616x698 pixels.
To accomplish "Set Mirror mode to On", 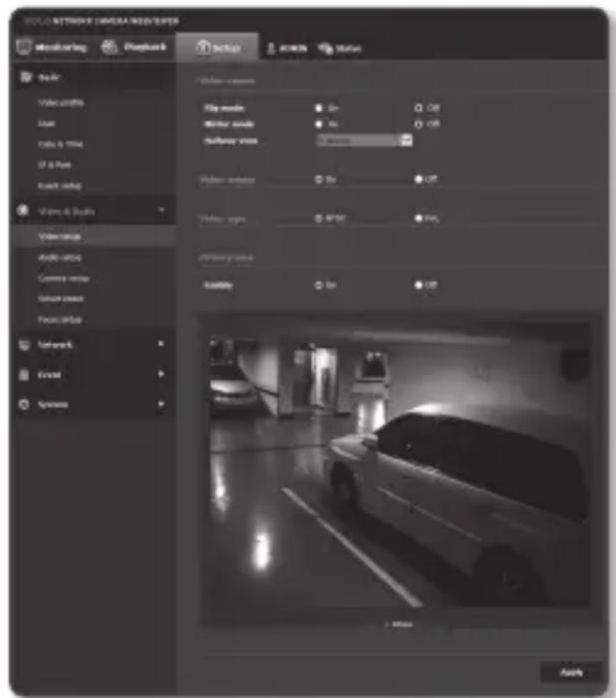I will tap(319, 124).
